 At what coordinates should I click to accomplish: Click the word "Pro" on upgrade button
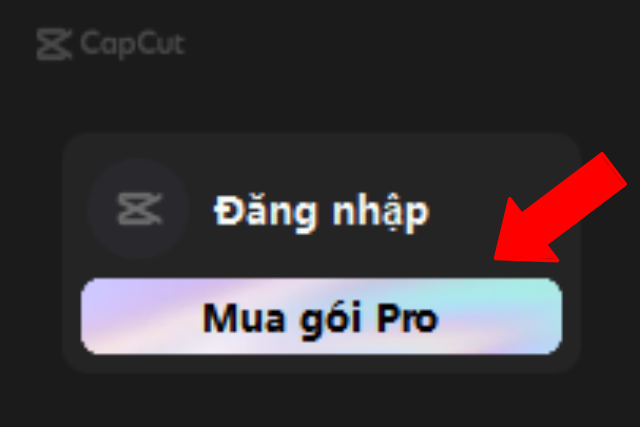pos(407,318)
